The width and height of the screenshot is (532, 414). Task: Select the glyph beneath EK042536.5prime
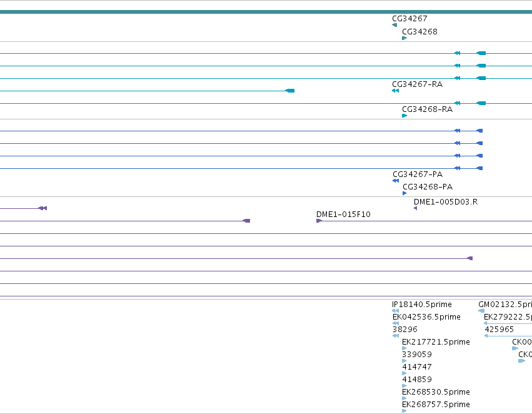coord(396,323)
